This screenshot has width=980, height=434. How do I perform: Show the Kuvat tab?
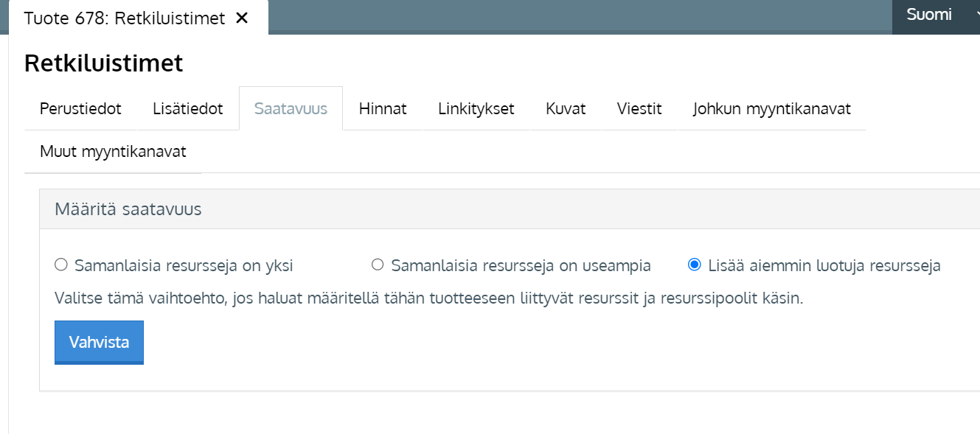[566, 109]
